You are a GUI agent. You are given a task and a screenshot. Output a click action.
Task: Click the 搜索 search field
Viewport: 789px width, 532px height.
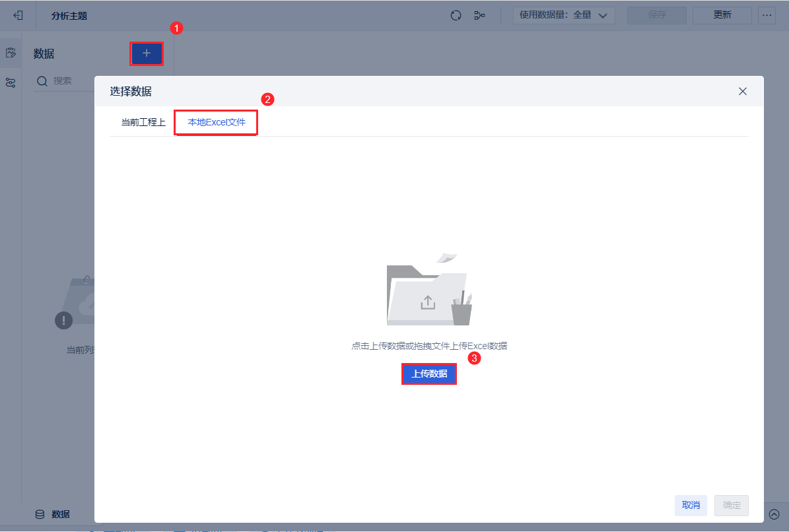tap(65, 81)
